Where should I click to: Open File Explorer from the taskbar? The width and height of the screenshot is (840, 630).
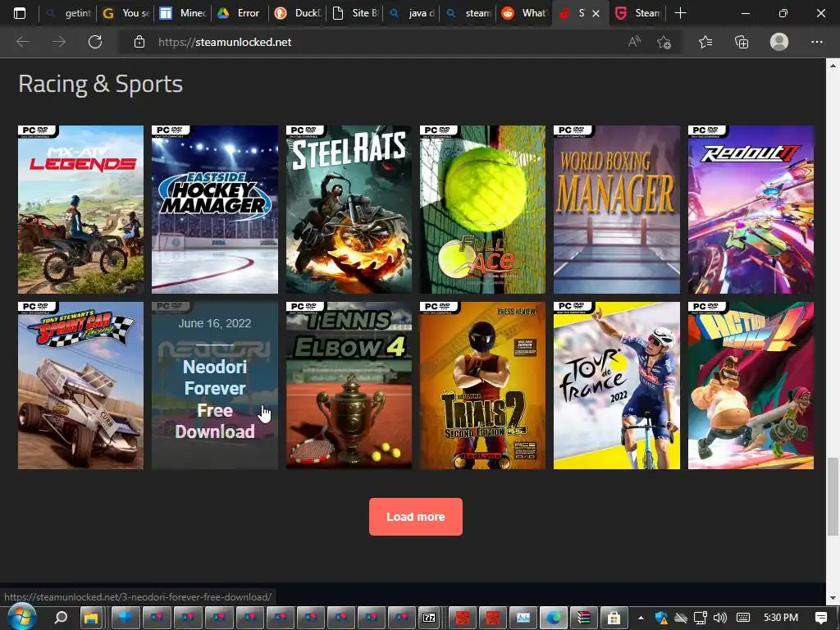point(92,618)
